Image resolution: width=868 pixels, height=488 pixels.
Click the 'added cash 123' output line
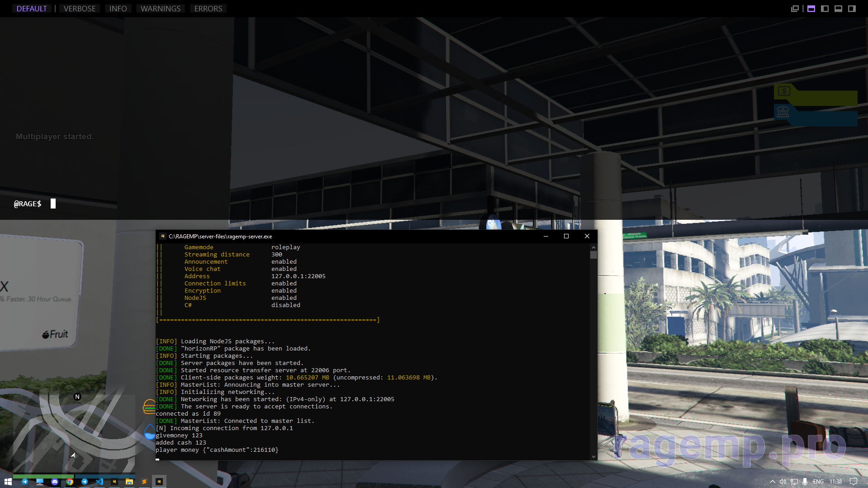181,443
